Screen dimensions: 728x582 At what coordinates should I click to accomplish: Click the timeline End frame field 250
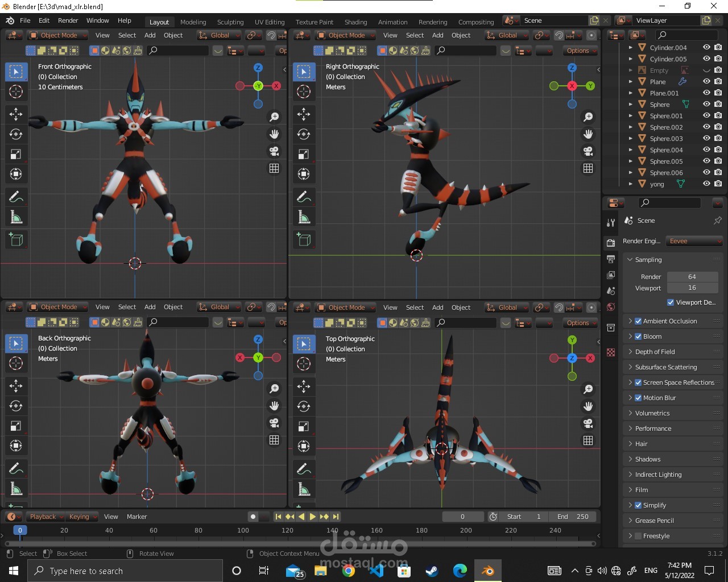573,517
